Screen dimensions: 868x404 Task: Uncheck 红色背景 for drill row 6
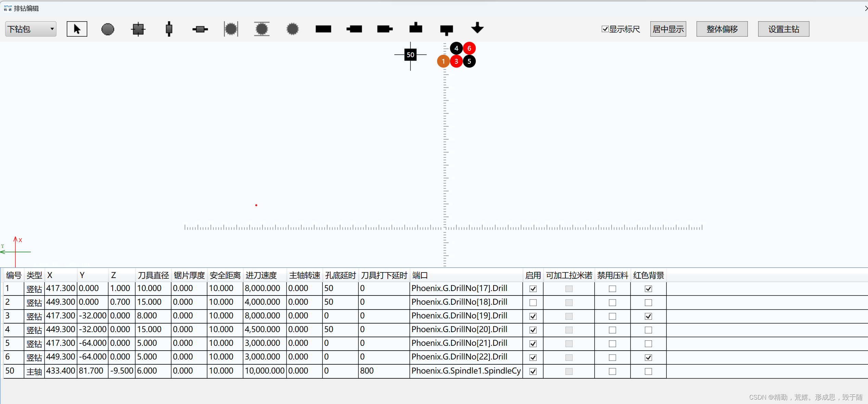[648, 357]
